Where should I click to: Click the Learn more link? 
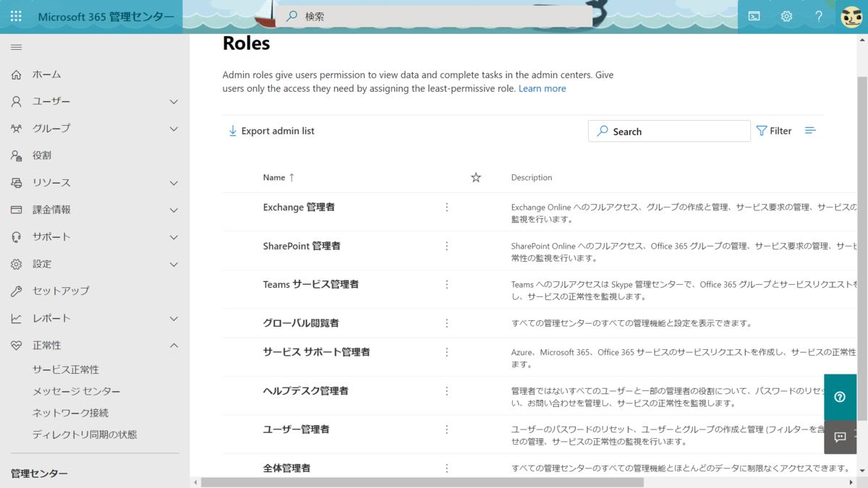(542, 88)
